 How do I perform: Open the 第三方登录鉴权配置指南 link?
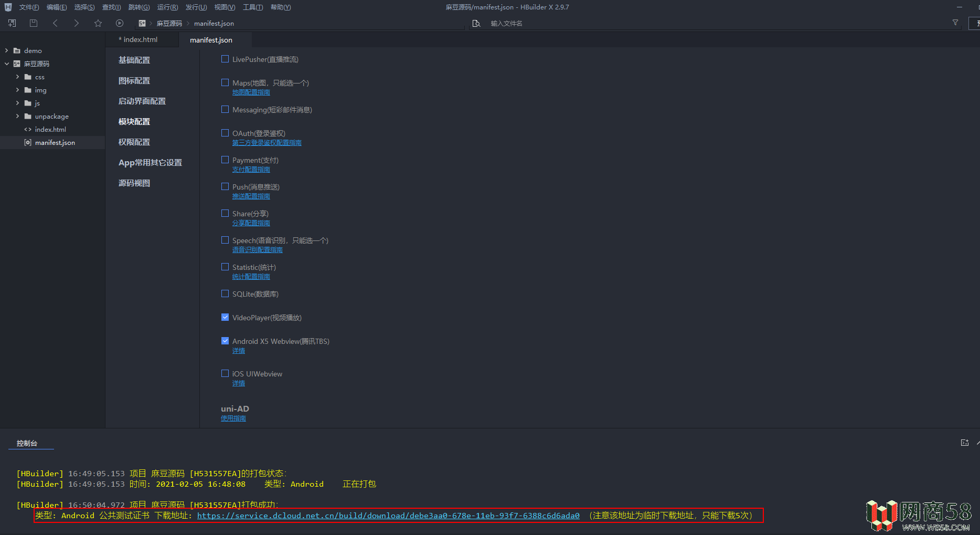pos(267,143)
